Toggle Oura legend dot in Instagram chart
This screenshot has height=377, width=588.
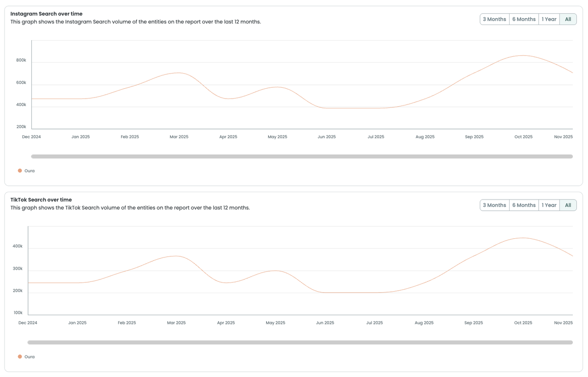coord(20,171)
